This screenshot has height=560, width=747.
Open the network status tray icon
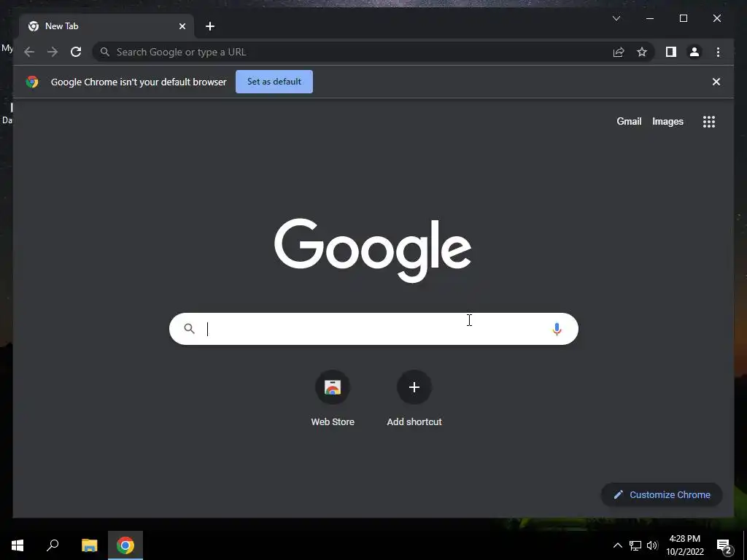tap(635, 545)
